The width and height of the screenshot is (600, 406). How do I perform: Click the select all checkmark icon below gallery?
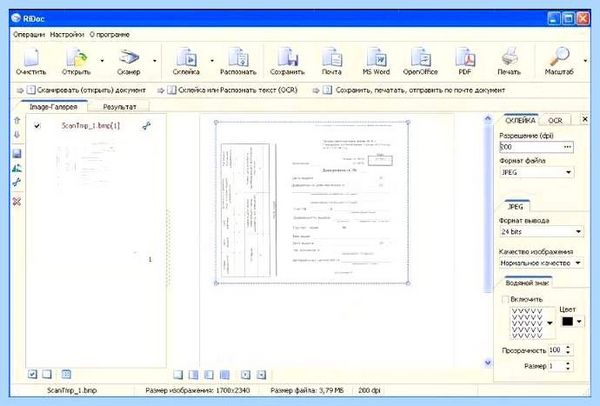point(33,374)
